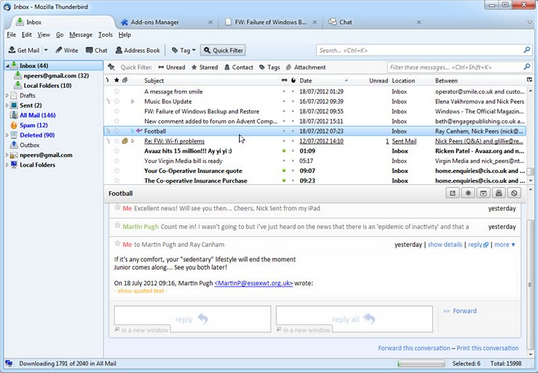Viewport: 538px width, 373px height.
Task: Click Print this conversation link
Action: [488, 348]
